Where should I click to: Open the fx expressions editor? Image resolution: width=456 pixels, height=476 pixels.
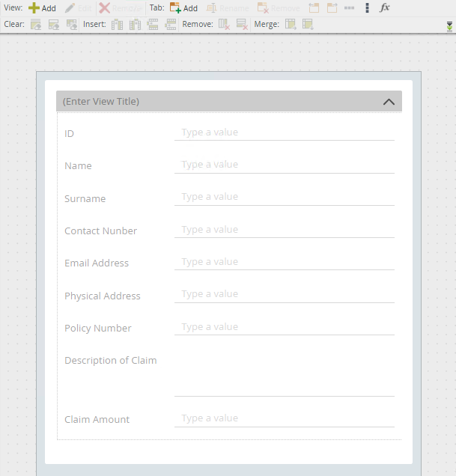pyautogui.click(x=385, y=7)
